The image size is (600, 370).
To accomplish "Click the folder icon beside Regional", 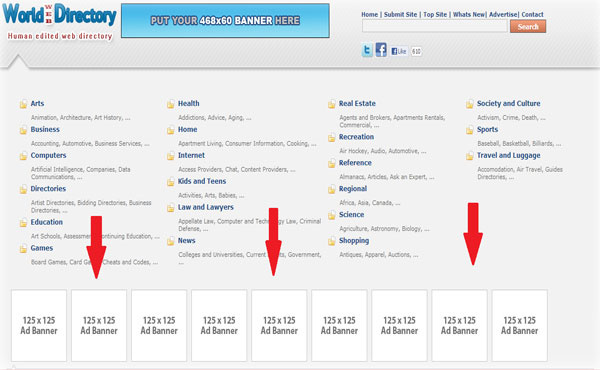I will coord(332,189).
